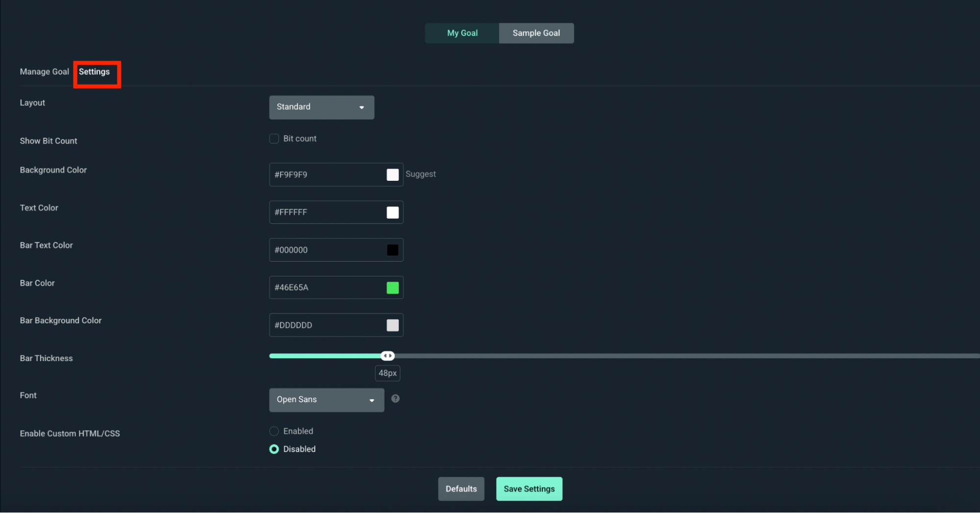Open the Standard layout dropdown

321,107
